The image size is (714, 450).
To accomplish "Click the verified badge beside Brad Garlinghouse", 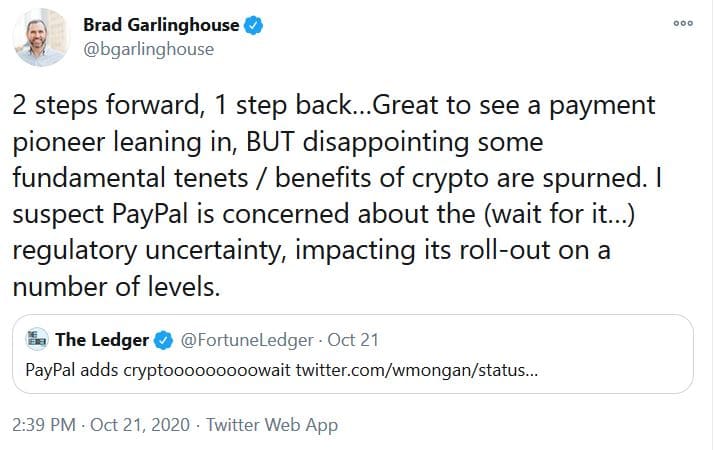I will coord(256,26).
